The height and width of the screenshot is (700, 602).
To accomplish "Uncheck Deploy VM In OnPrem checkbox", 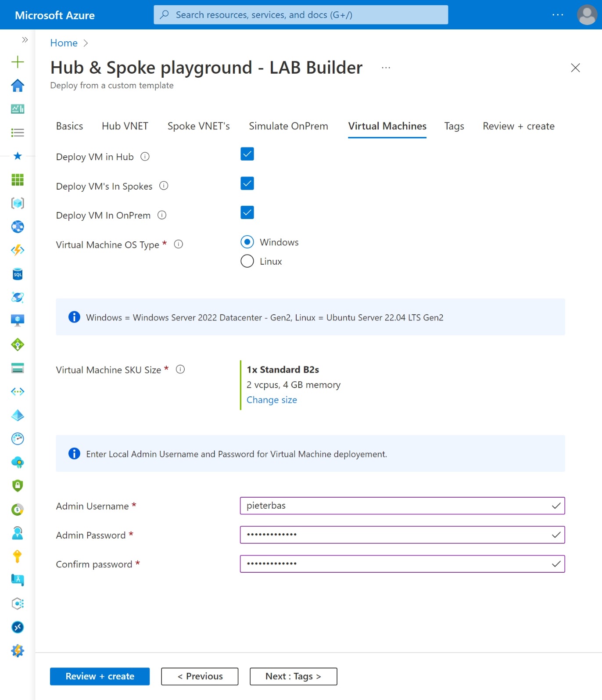I will (247, 212).
